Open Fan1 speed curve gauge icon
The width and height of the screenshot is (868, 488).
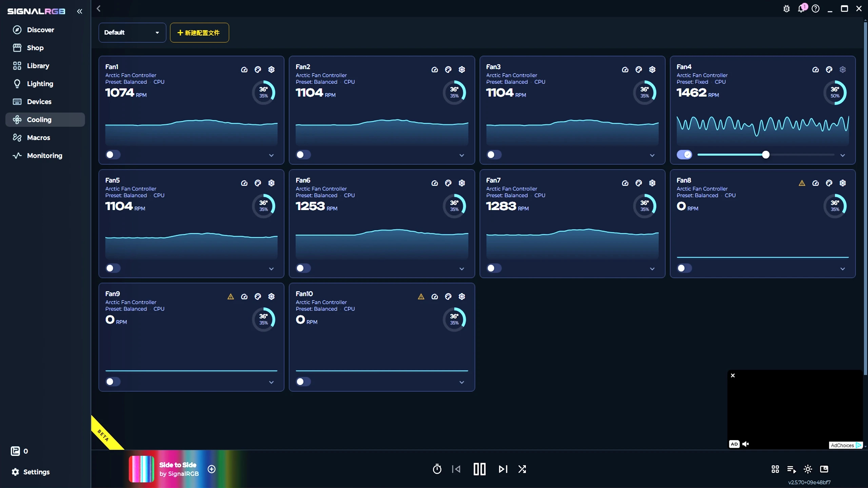244,69
